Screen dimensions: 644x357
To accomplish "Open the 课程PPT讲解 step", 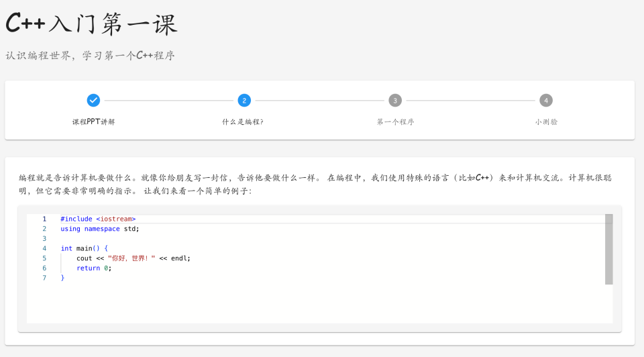I will click(x=94, y=121).
